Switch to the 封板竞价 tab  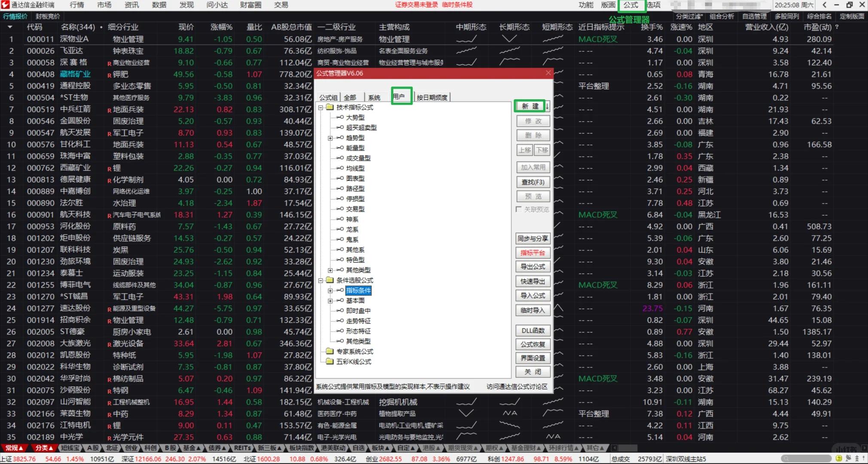tap(48, 16)
